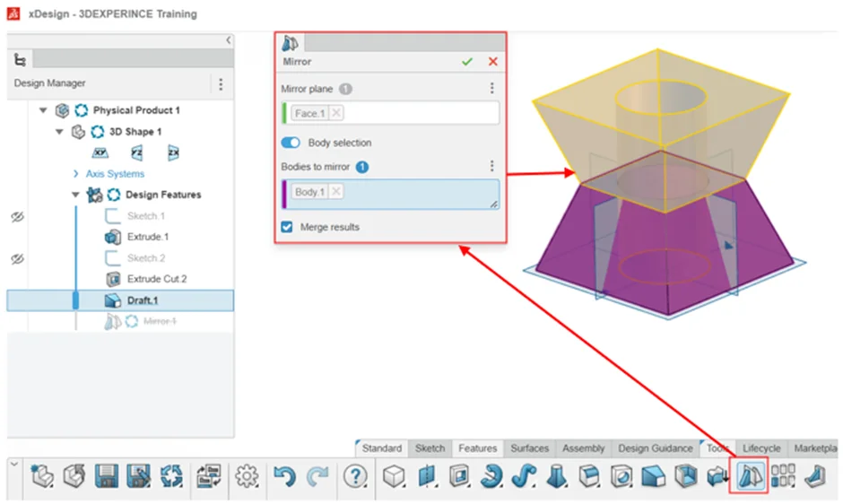Select the Extrude Cut toolbar icon
Image resolution: width=843 pixels, height=504 pixels.
click(x=459, y=476)
